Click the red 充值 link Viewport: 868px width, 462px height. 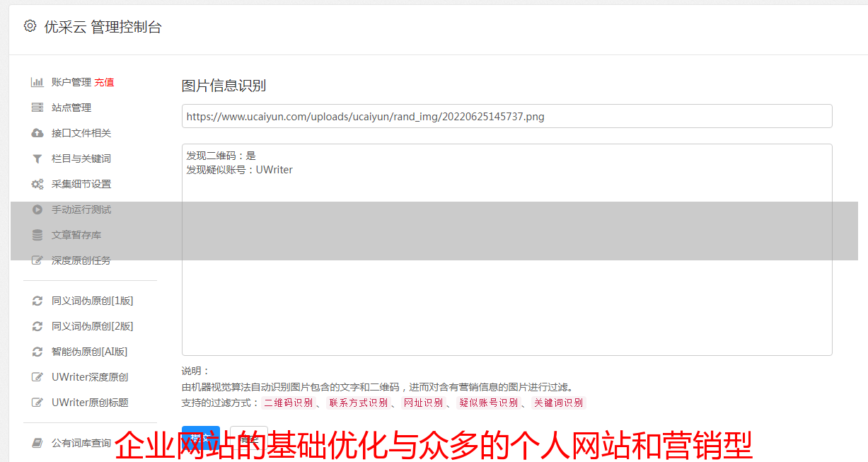click(x=104, y=82)
